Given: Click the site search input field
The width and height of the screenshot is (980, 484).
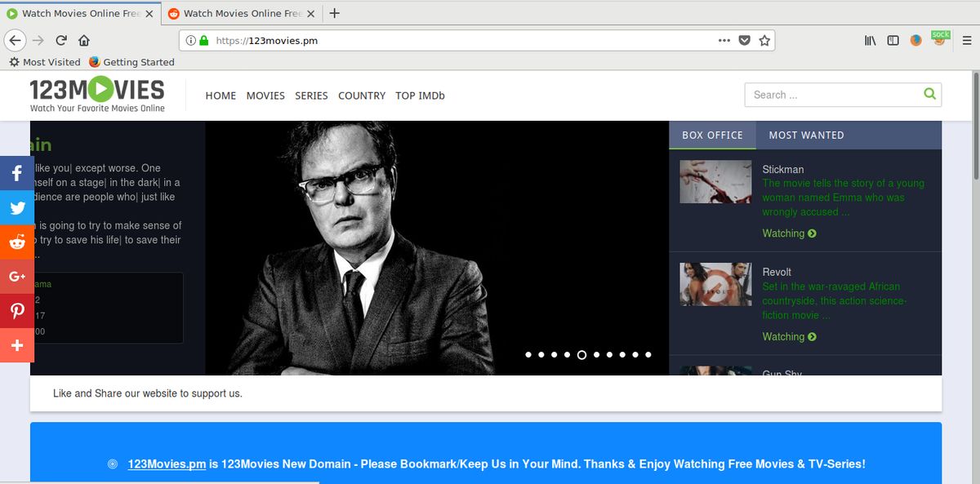Looking at the screenshot, I should pos(831,95).
